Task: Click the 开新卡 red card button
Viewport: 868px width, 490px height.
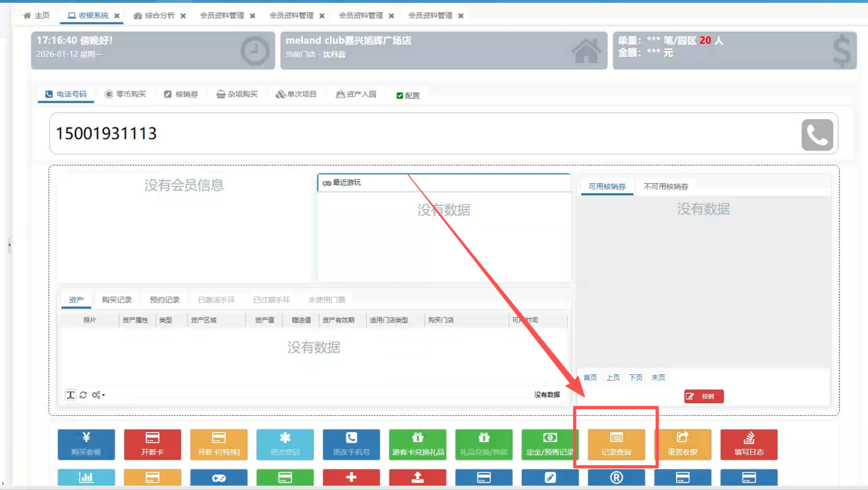Action: [152, 444]
